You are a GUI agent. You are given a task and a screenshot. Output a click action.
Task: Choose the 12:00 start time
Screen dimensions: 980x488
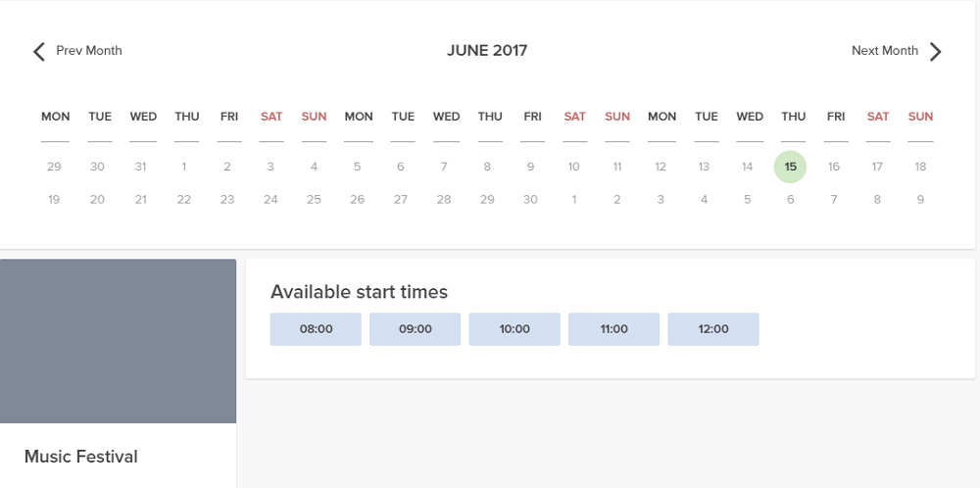coord(713,329)
